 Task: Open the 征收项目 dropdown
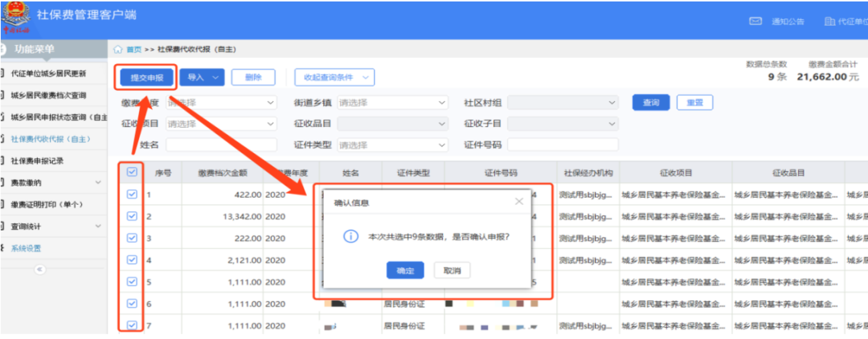[221, 124]
